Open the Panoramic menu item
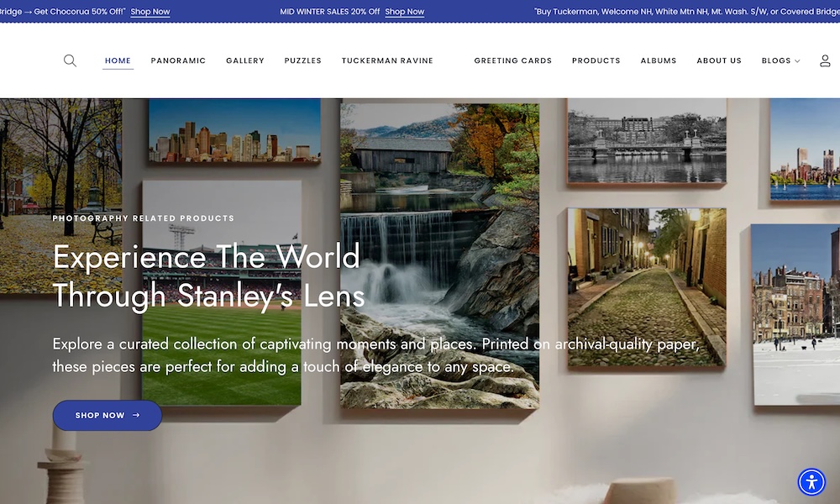 point(178,60)
